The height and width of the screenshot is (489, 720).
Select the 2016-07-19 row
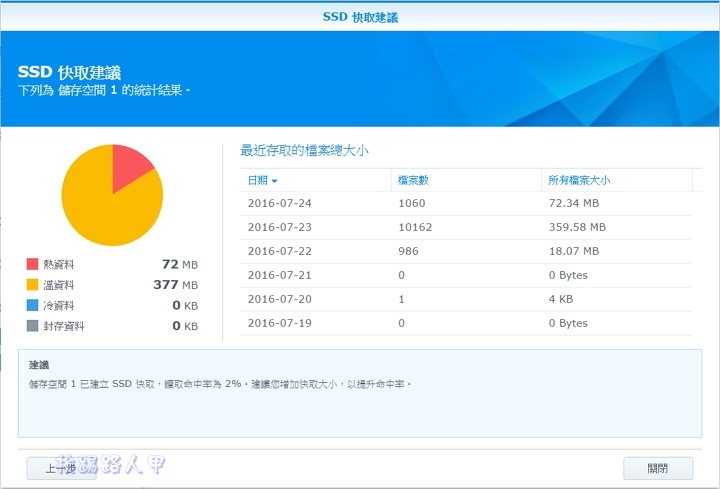coord(466,324)
